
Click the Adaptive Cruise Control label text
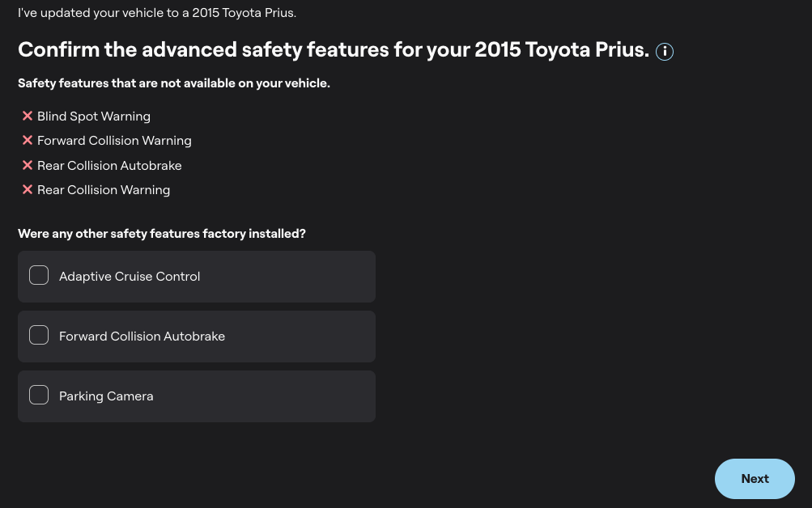[x=130, y=277]
